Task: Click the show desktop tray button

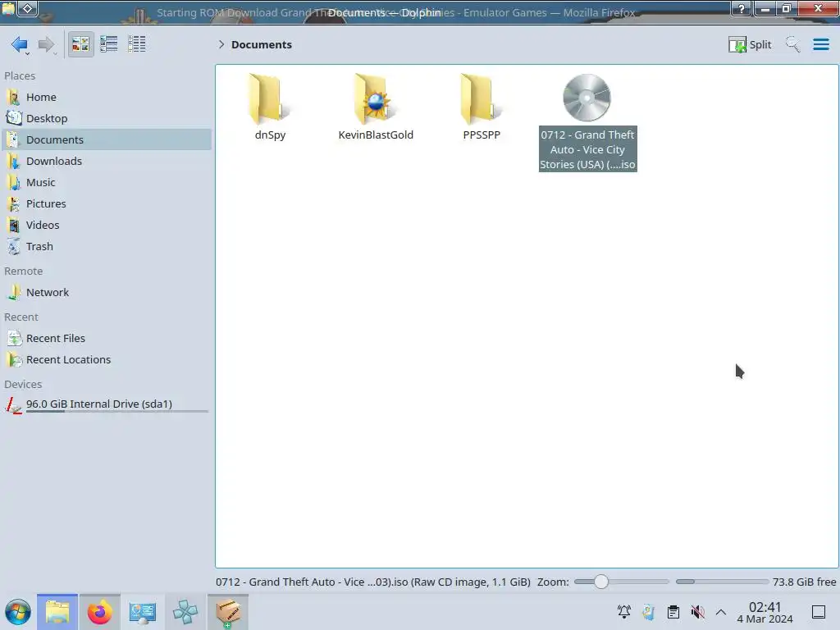Action: pos(819,612)
